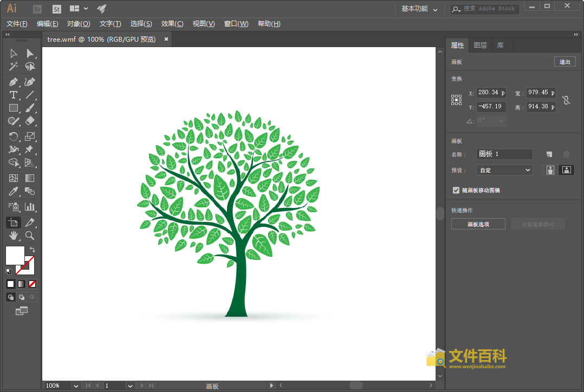The image size is (584, 392).
Task: Select the Blend tool
Action: click(x=30, y=191)
